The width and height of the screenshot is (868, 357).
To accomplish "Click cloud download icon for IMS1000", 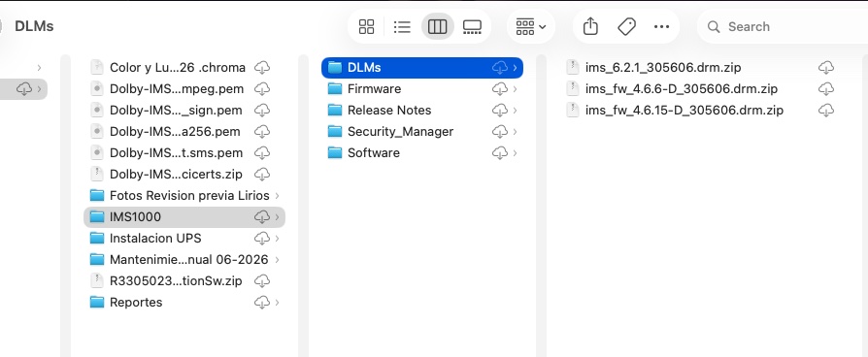I will (x=262, y=217).
